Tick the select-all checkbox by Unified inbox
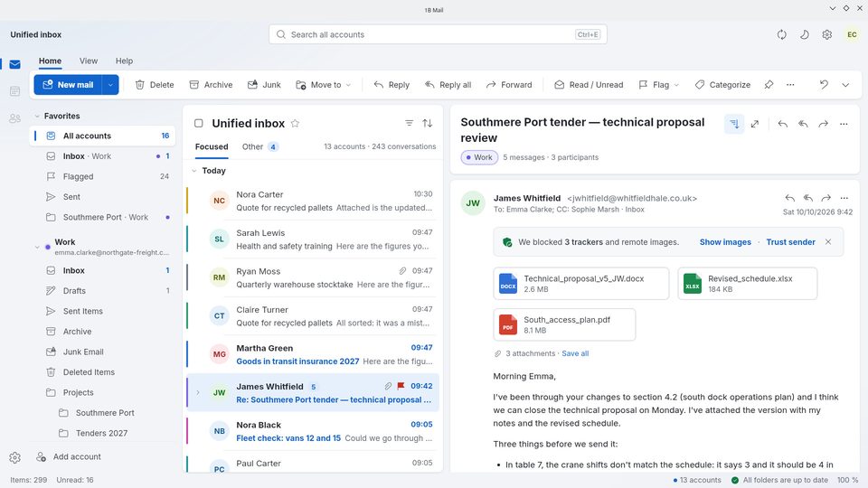The width and height of the screenshot is (868, 488). (x=199, y=124)
